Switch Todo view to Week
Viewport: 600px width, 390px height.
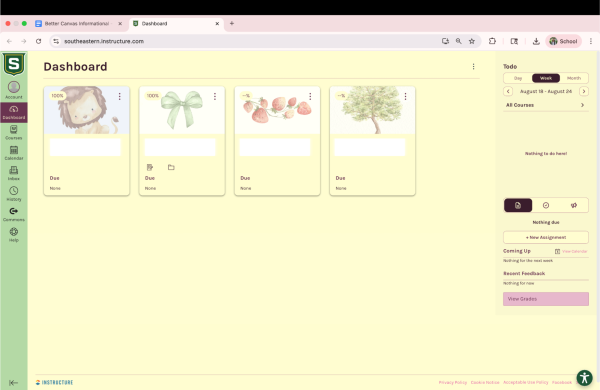pos(546,78)
